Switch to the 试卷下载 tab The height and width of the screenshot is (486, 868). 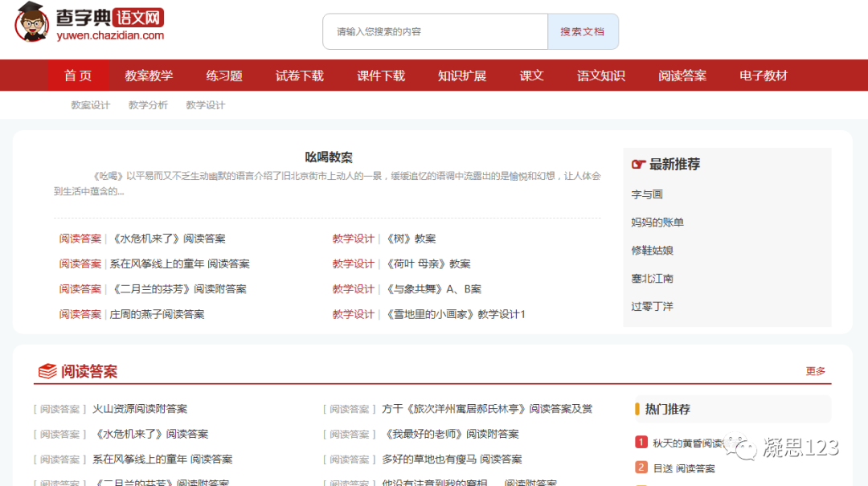pos(299,75)
